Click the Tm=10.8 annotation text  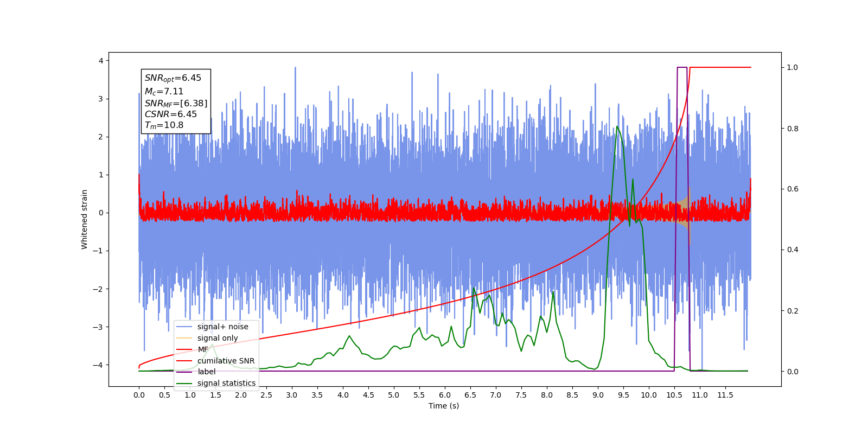(164, 125)
